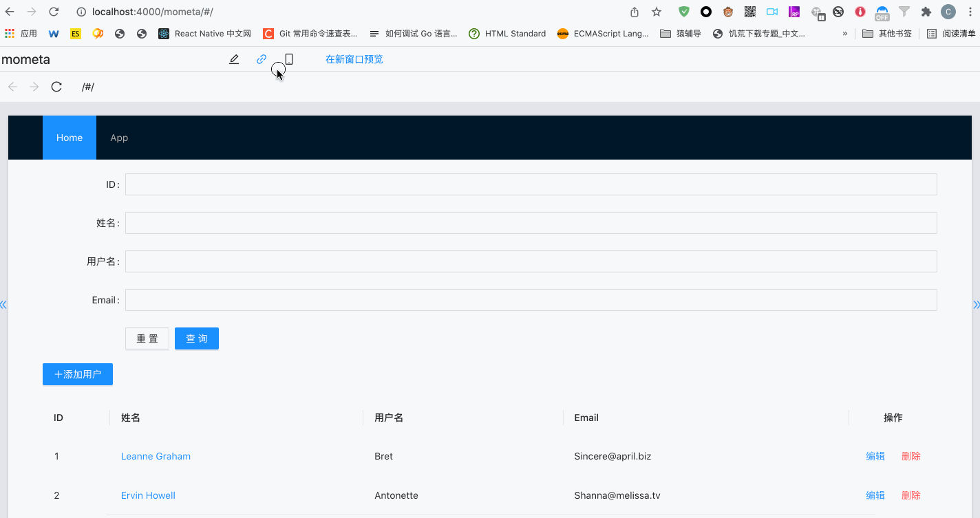This screenshot has height=518, width=980.
Task: Open React Native 中文网 bookmark
Action: pos(205,33)
